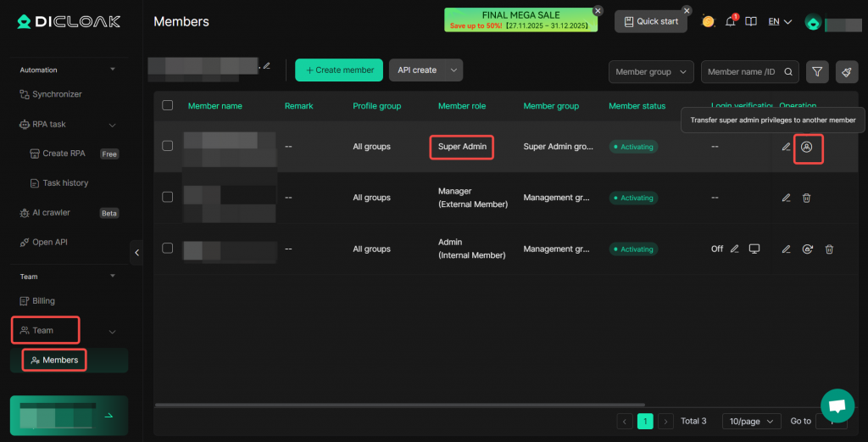Click the monitor icon in Admin row
The height and width of the screenshot is (442, 868).
tap(754, 249)
